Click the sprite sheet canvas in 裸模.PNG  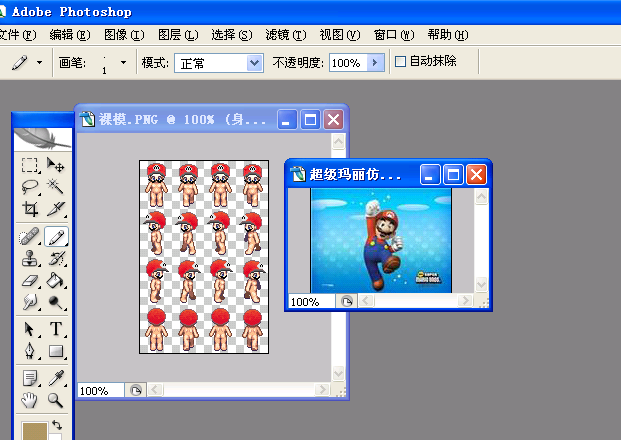204,257
